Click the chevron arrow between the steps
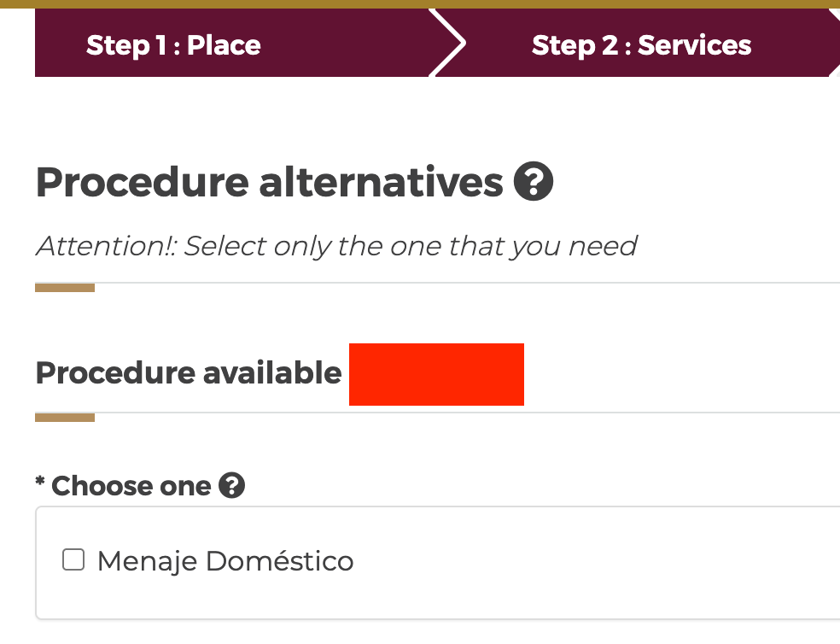The width and height of the screenshot is (840, 644). coord(448,44)
